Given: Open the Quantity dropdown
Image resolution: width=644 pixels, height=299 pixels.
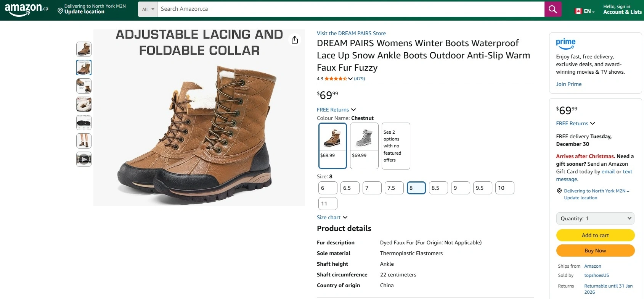Looking at the screenshot, I should 595,218.
